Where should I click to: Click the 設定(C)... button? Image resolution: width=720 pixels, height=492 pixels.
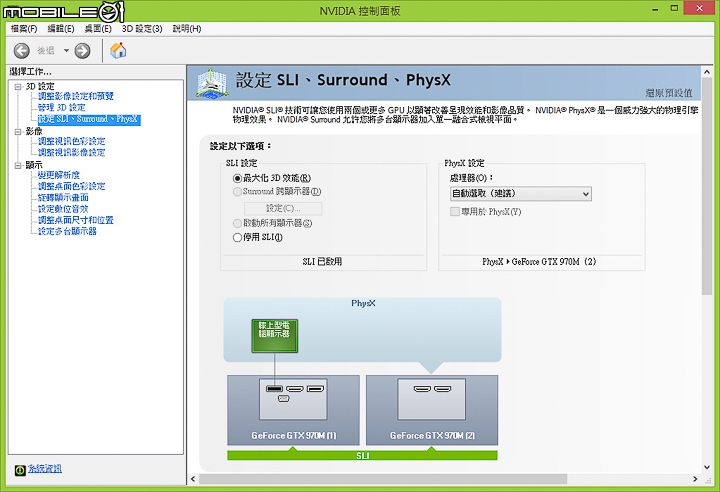coord(283,209)
